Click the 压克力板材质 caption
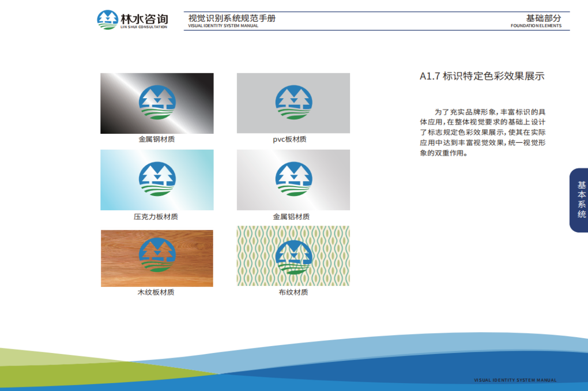The image size is (588, 391). click(156, 217)
